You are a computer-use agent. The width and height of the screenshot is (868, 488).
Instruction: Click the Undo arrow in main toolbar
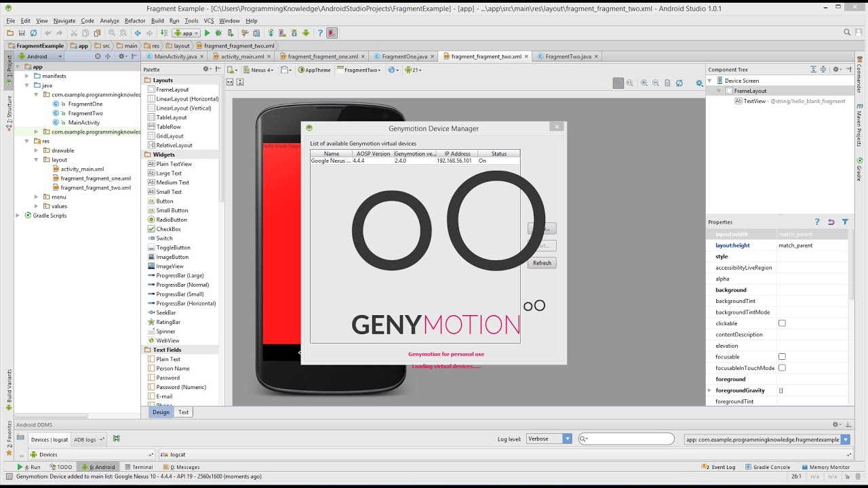[x=48, y=33]
